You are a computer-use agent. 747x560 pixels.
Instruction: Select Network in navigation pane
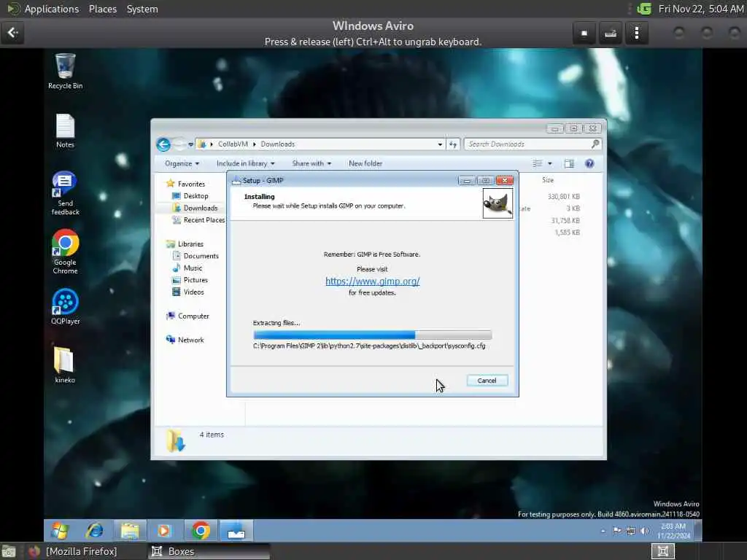(185, 340)
